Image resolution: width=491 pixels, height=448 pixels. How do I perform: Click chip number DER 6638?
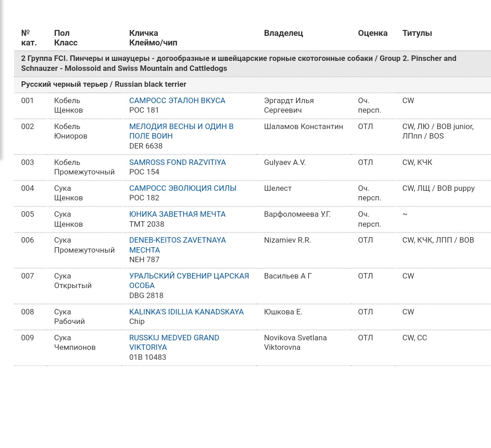coord(146,146)
